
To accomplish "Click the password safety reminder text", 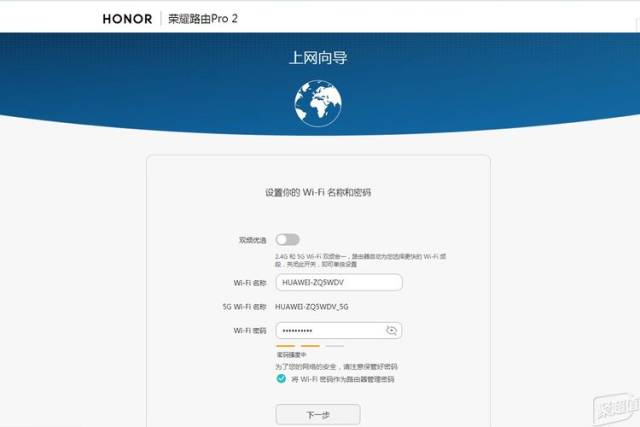I will (336, 367).
